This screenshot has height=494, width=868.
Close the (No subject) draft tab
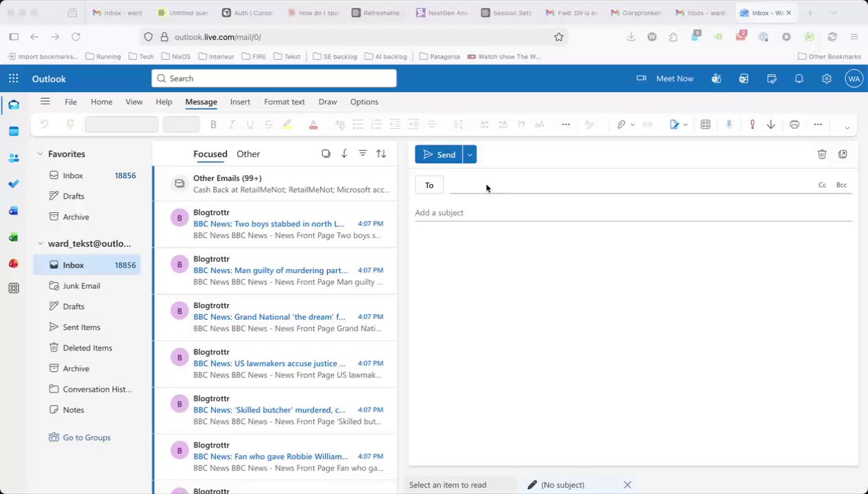(627, 484)
